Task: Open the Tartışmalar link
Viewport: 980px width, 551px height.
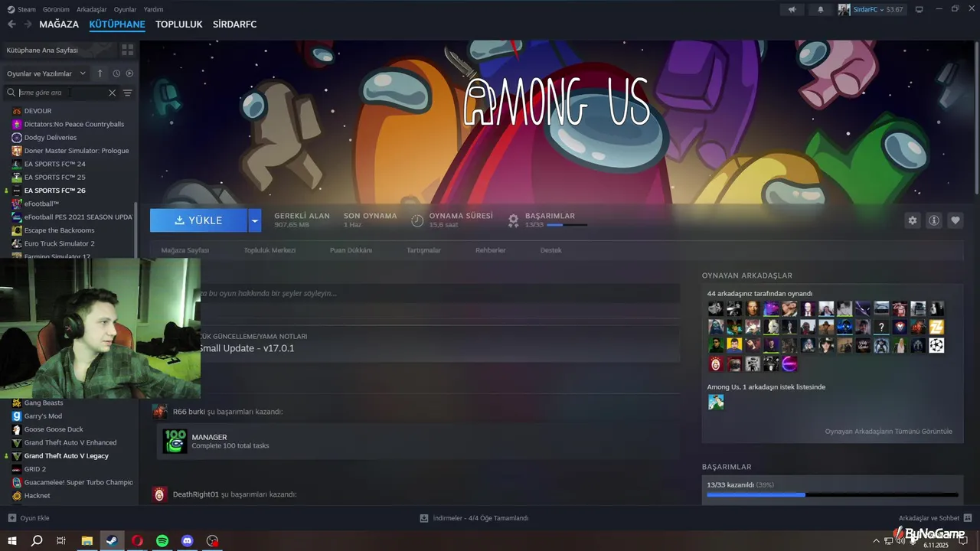Action: click(x=423, y=250)
